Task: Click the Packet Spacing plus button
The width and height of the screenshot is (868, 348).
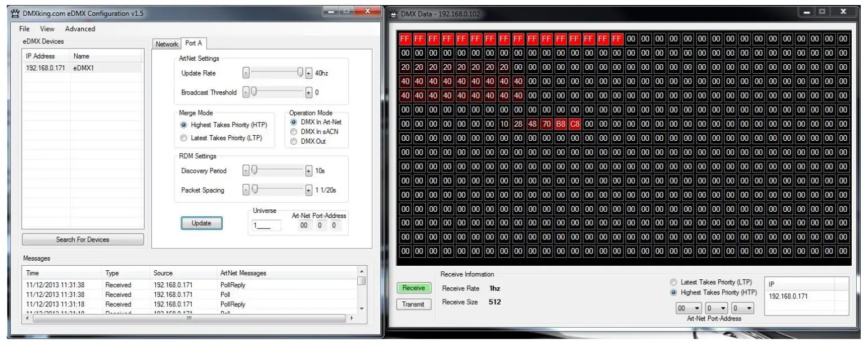Action: pyautogui.click(x=308, y=190)
